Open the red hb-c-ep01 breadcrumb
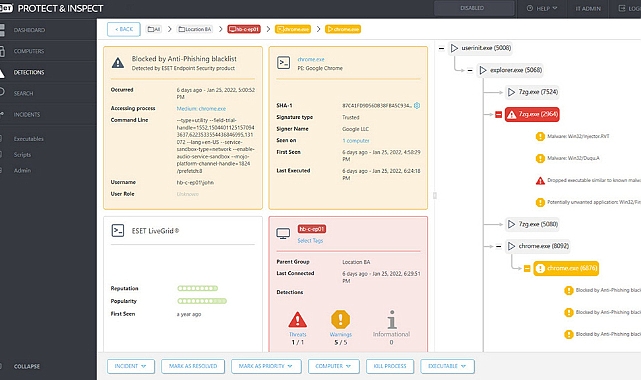Image resolution: width=641 pixels, height=380 pixels. click(244, 29)
